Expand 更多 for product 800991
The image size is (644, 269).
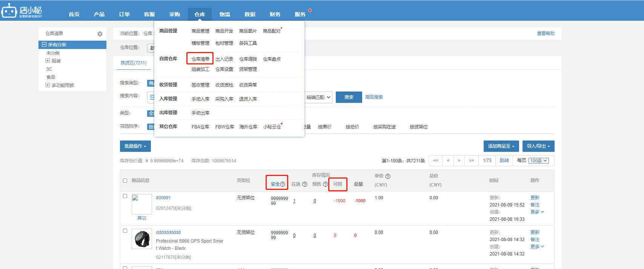point(537,212)
